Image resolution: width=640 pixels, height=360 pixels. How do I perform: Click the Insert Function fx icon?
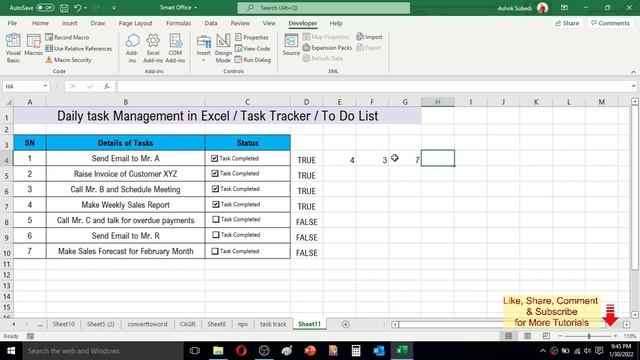[x=107, y=86]
